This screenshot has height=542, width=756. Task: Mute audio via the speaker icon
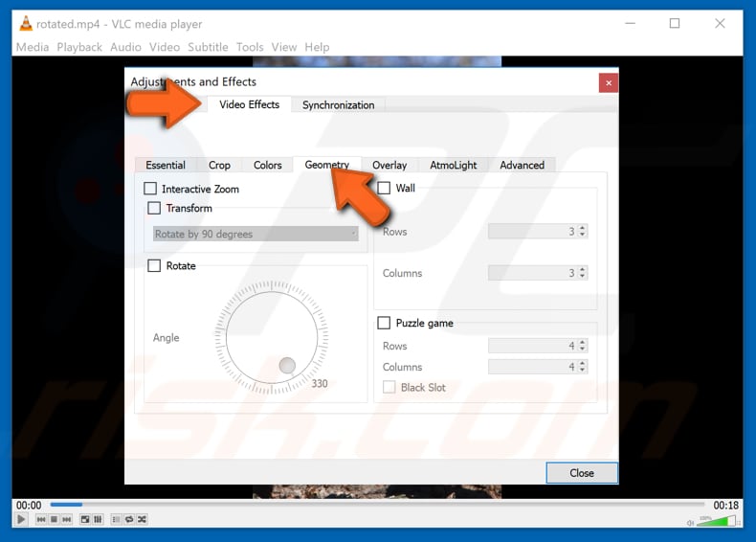pyautogui.click(x=690, y=523)
